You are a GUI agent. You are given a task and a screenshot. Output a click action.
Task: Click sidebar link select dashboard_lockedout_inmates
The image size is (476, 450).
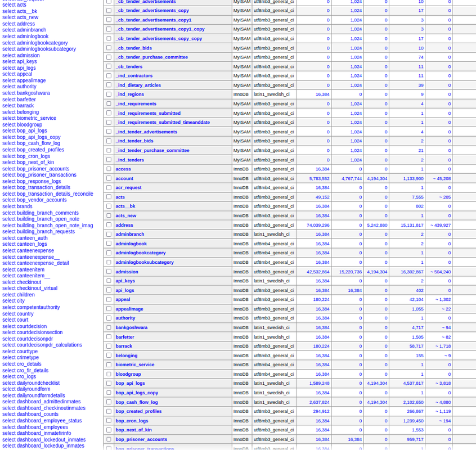tap(44, 440)
